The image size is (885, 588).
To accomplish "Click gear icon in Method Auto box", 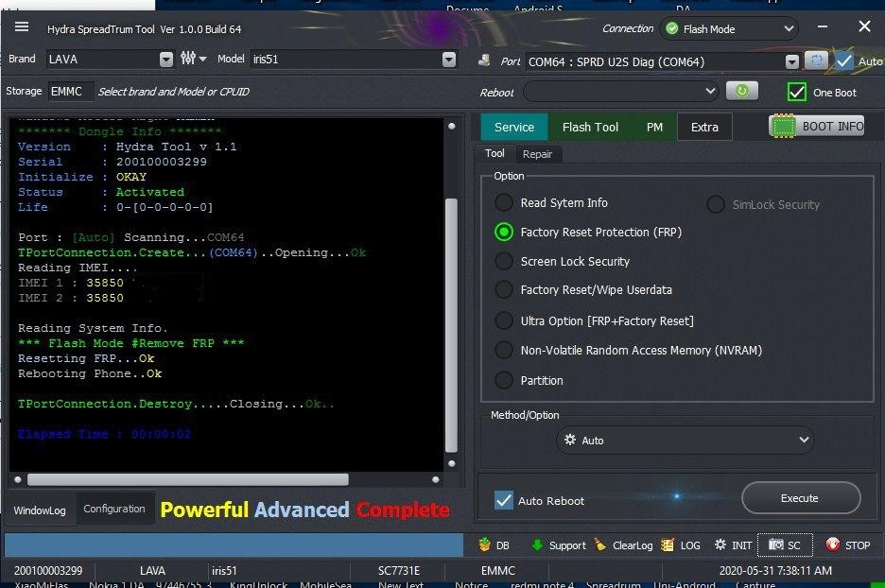I will [x=570, y=440].
